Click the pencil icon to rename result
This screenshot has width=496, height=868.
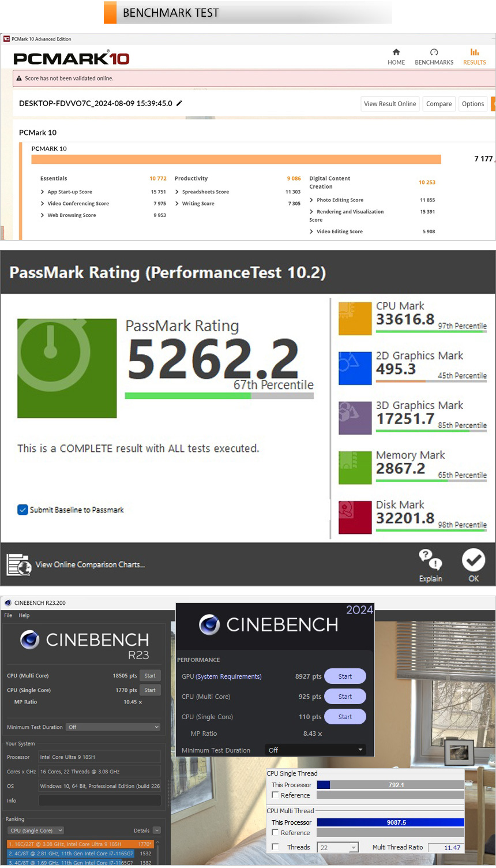(x=179, y=103)
